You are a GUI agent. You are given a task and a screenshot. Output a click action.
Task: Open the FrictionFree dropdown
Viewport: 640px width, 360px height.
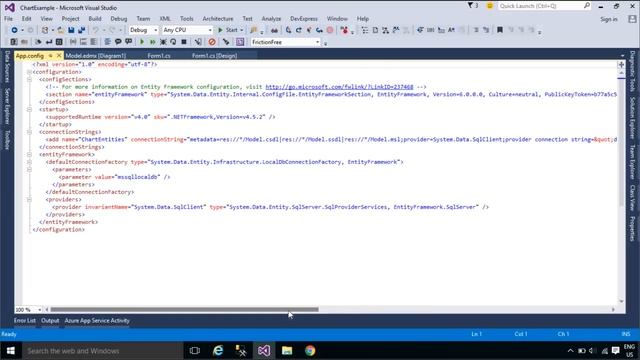(285, 42)
